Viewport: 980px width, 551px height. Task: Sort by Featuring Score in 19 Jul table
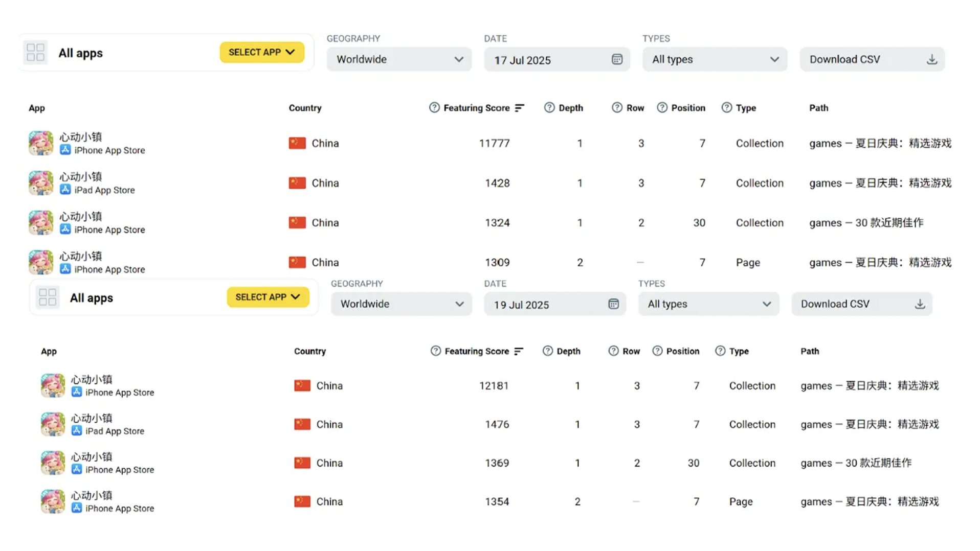pos(519,351)
